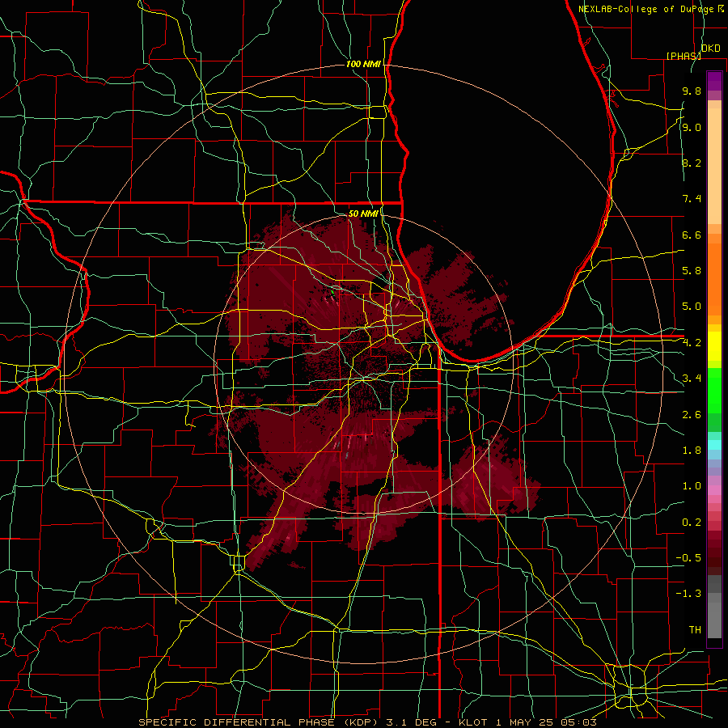Click the bright orange color scale segment
This screenshot has width=728, height=728.
(x=714, y=279)
